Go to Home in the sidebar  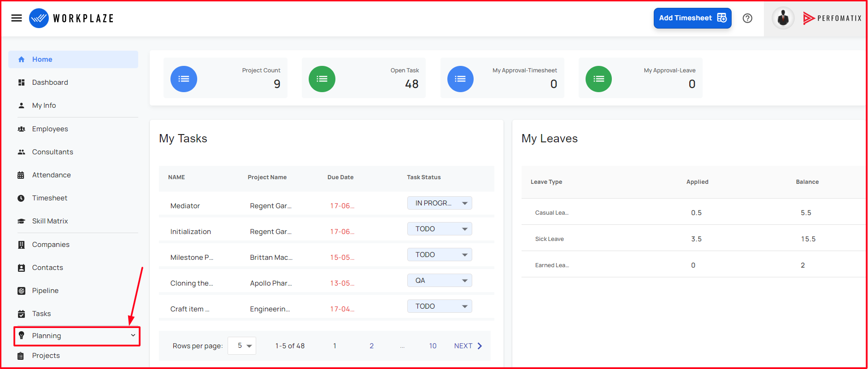coord(73,59)
